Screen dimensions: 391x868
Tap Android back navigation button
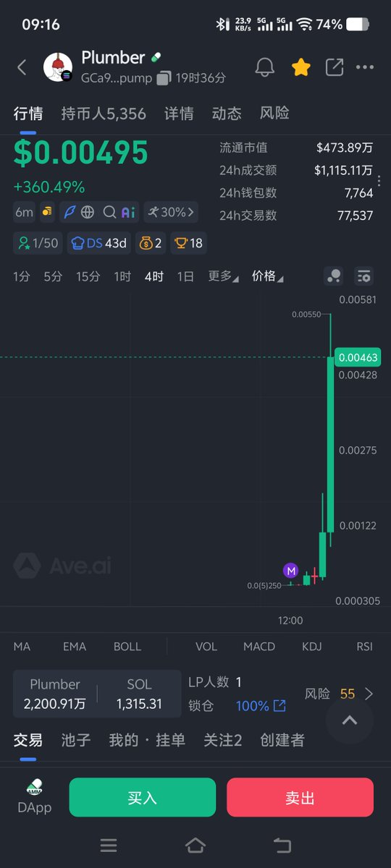click(282, 845)
